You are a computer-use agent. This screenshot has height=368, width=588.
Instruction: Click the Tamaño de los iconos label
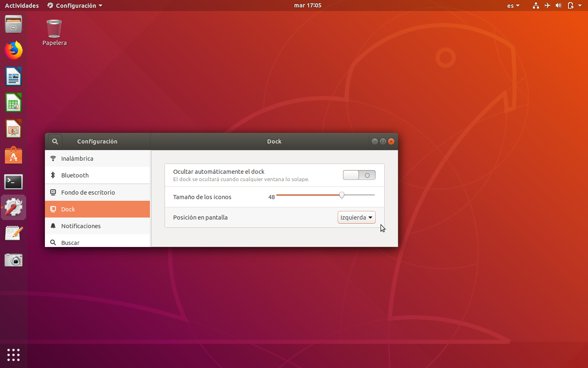(x=202, y=197)
